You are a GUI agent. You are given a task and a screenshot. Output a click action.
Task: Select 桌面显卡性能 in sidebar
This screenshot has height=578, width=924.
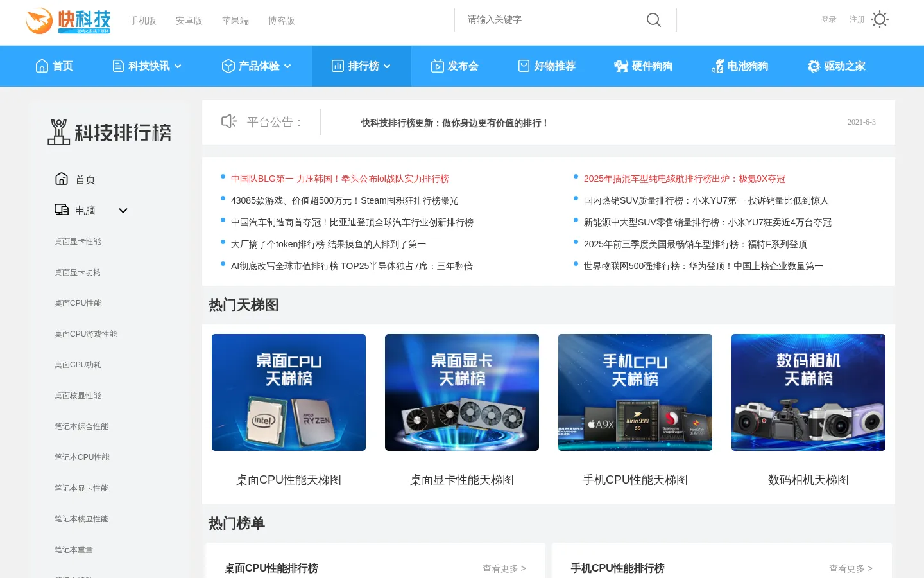click(x=78, y=241)
